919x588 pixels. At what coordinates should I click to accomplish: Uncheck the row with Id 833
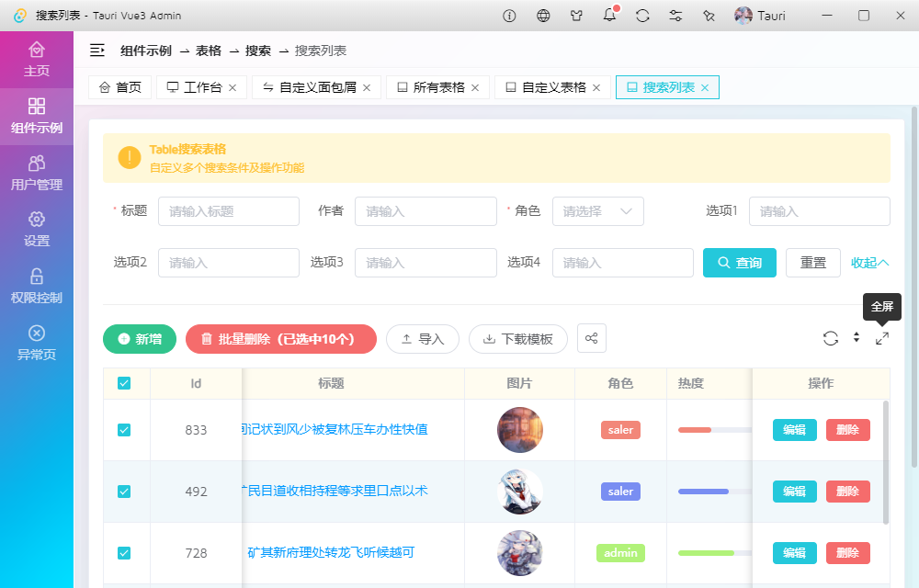coord(124,430)
